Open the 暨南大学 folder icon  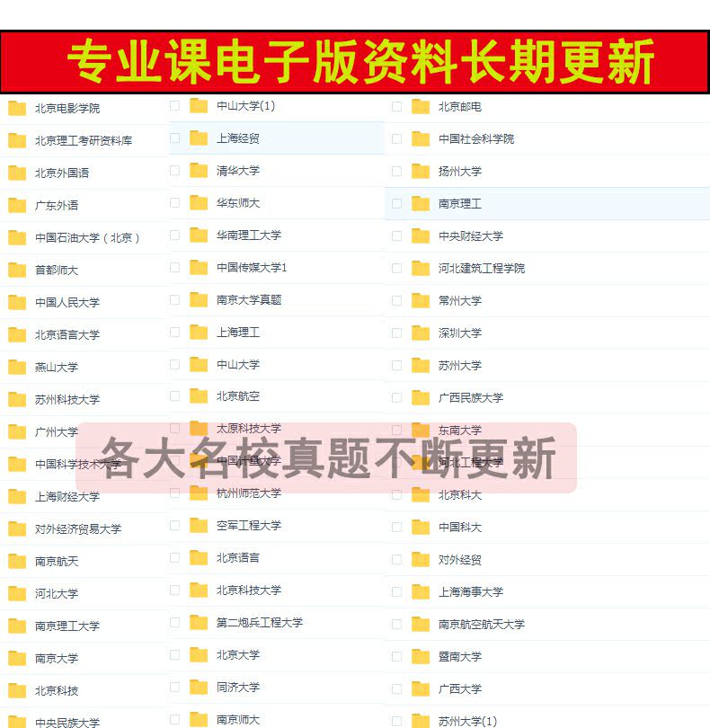[421, 656]
